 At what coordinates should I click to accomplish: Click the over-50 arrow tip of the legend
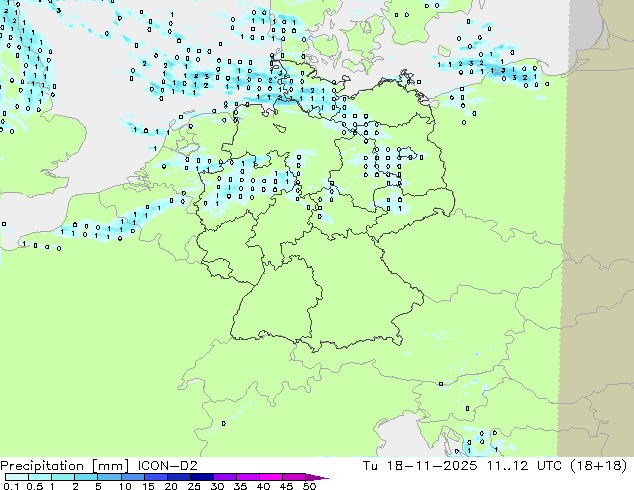317,477
